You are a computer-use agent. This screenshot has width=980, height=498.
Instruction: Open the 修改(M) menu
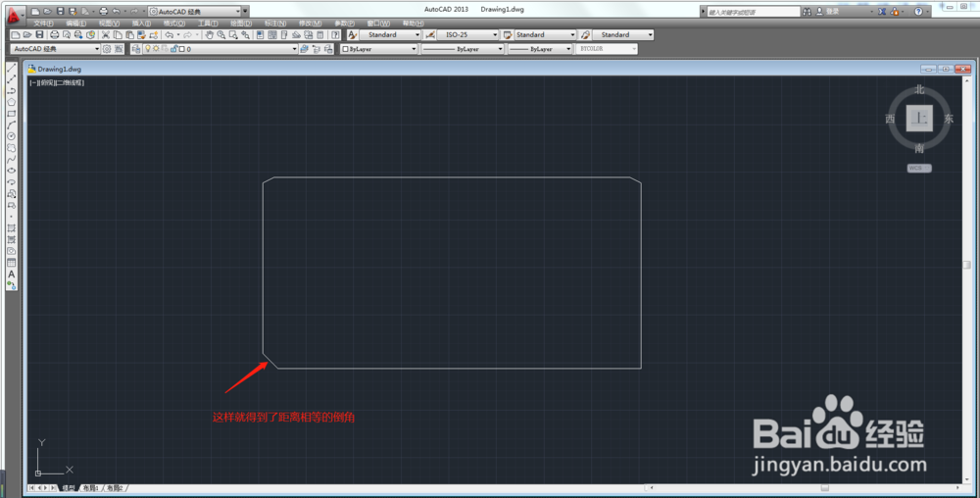[310, 24]
